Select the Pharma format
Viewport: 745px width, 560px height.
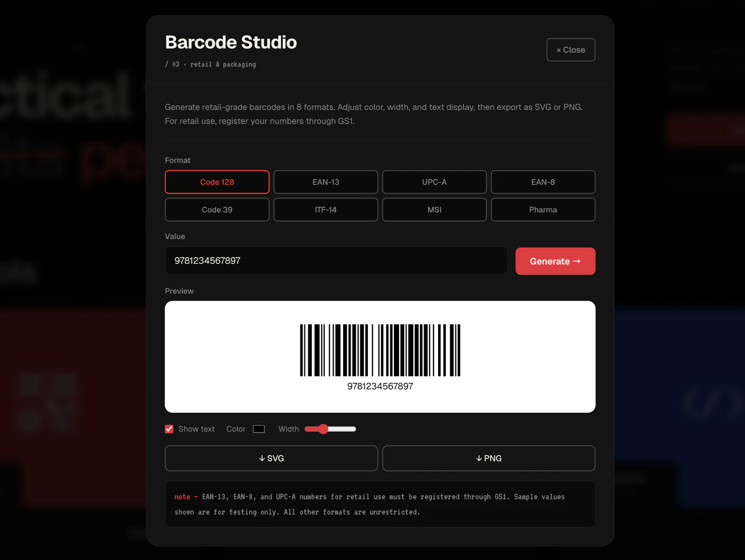pyautogui.click(x=543, y=209)
